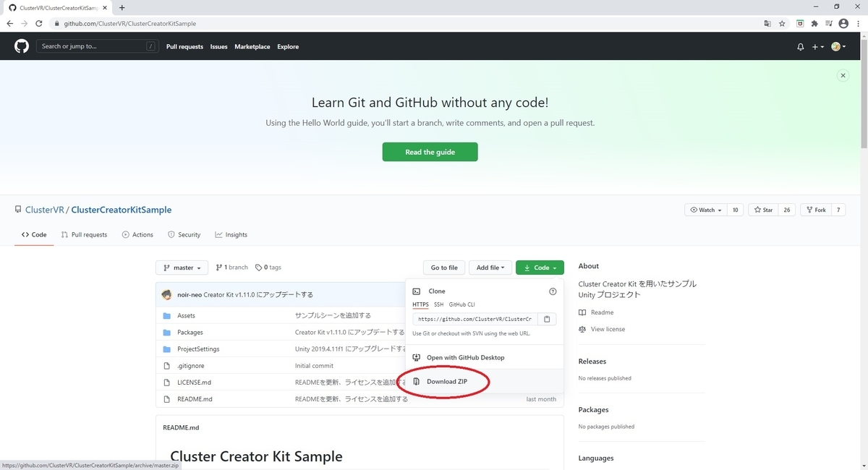This screenshot has width=868, height=470.
Task: Click the noir-neo author avatar
Action: tap(166, 295)
